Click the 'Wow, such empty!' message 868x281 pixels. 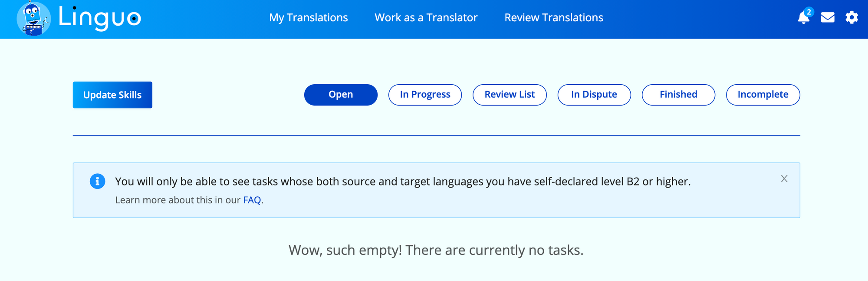pyautogui.click(x=436, y=250)
